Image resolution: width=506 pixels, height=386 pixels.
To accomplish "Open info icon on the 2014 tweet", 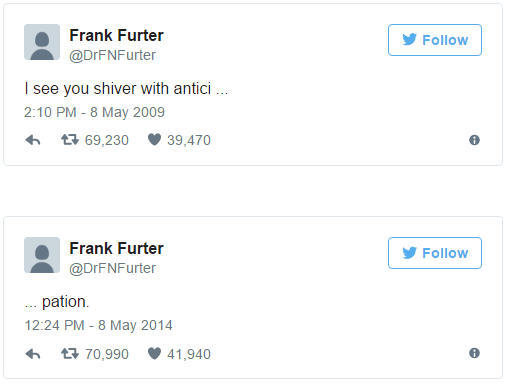I will (x=474, y=353).
